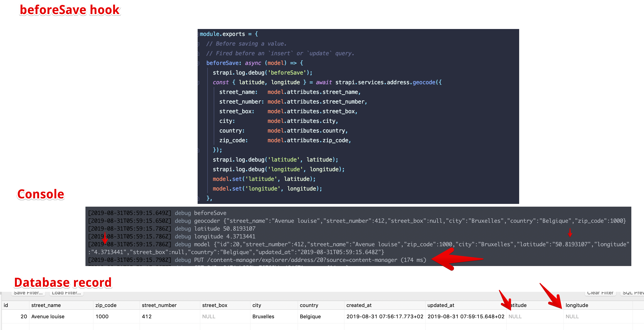Toggle the fold state of the zip_code property line
The height and width of the screenshot is (330, 644).
point(198,140)
